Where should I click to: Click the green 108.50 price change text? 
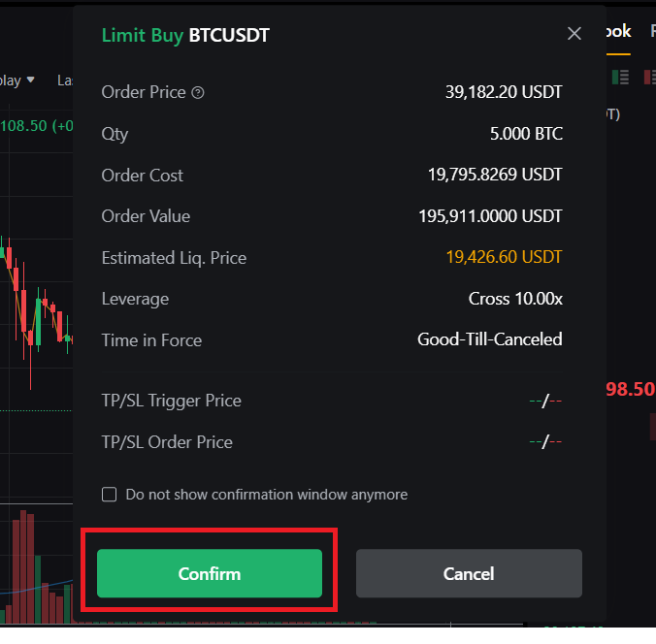[37, 126]
